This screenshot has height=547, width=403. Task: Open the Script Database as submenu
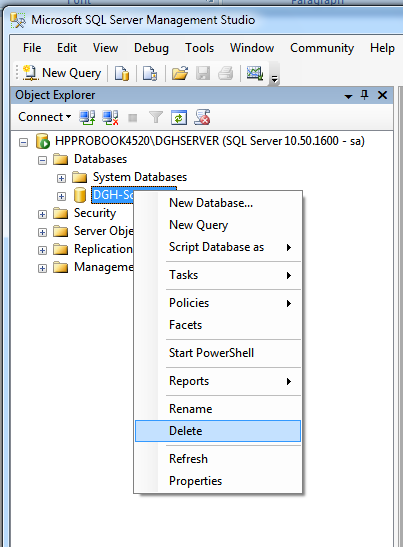(218, 247)
